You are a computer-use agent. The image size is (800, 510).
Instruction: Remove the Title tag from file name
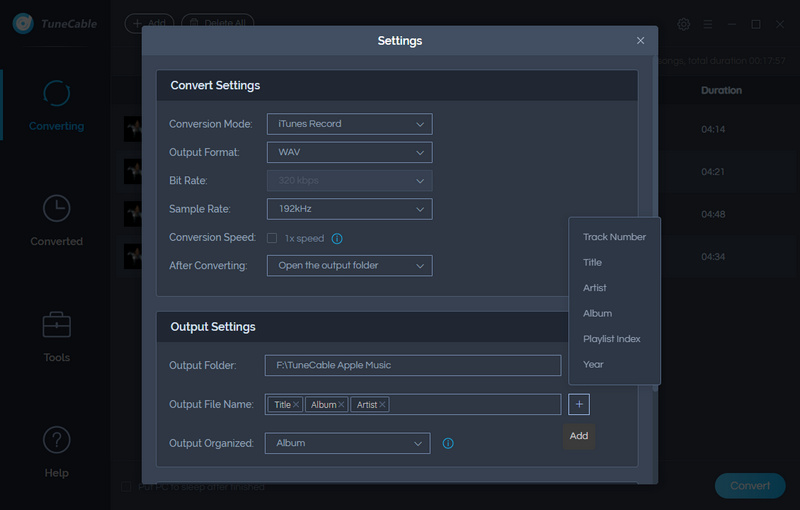pyautogui.click(x=295, y=404)
